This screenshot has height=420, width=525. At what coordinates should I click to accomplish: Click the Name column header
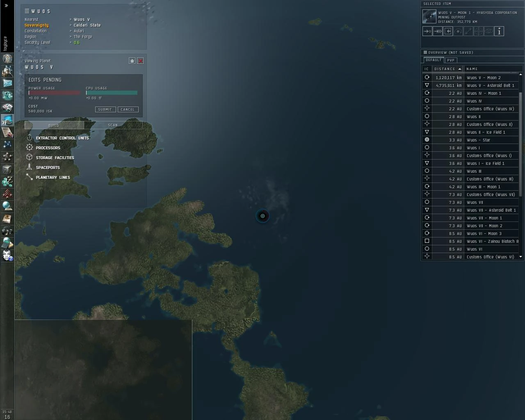click(492, 69)
